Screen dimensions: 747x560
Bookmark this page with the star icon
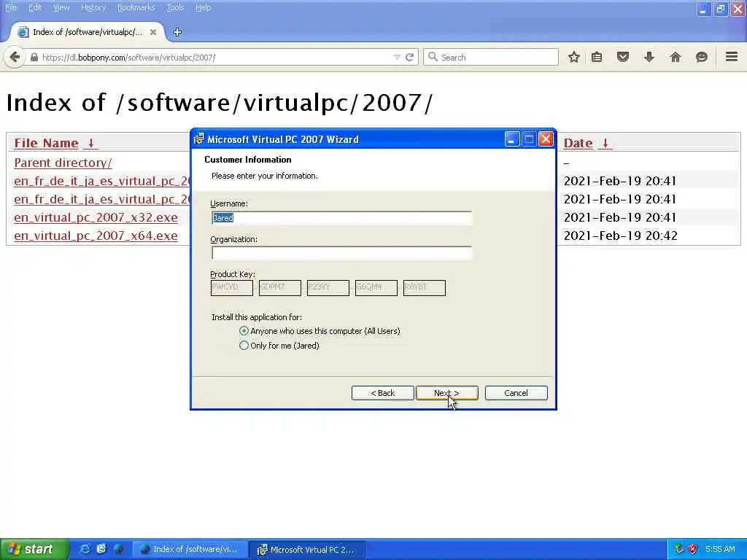click(574, 57)
